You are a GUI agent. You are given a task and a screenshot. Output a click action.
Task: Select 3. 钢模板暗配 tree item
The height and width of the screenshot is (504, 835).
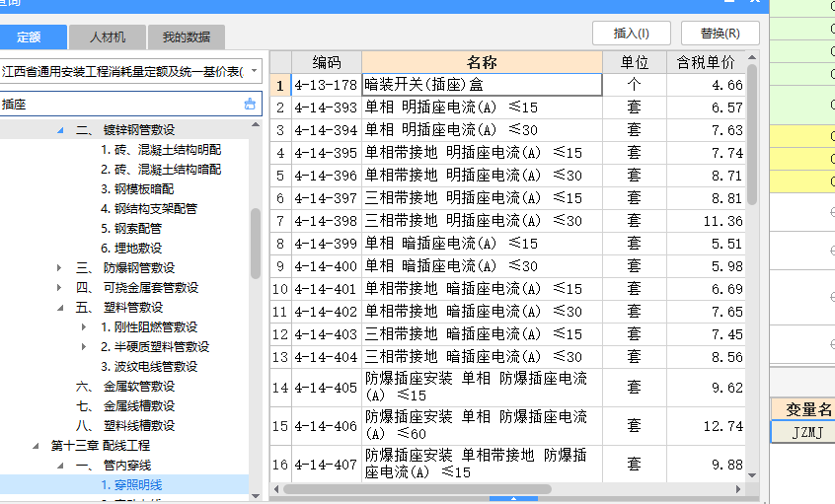coord(137,189)
